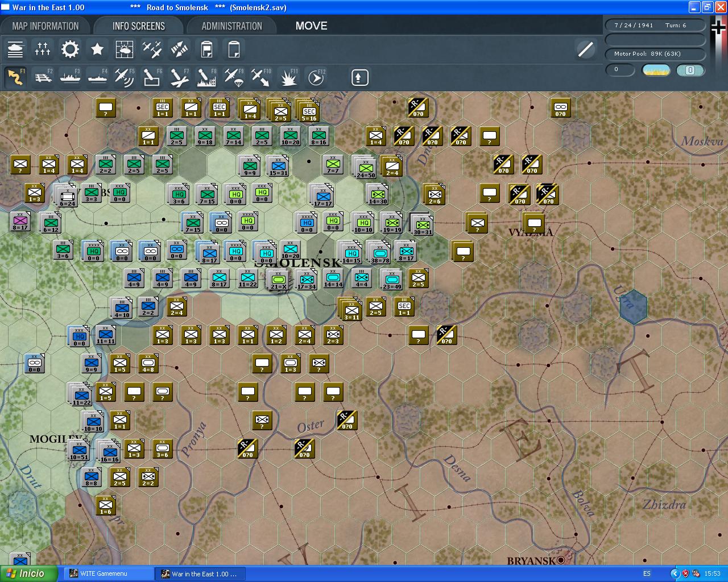Viewport: 728px width, 582px height.
Task: Select the 38=78 unit stack
Action: pyautogui.click(x=379, y=253)
